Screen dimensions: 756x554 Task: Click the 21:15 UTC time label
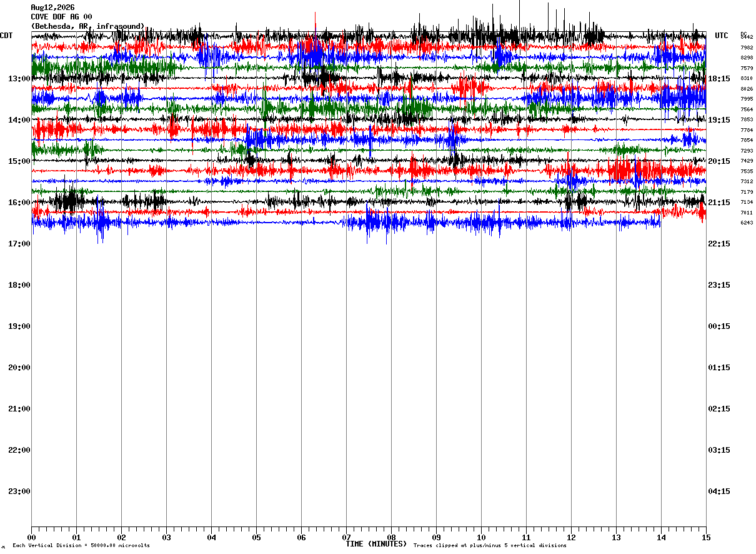click(719, 203)
